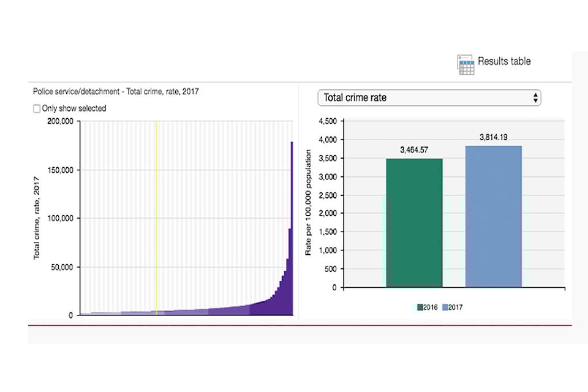588x392 pixels.
Task: Click the "3,814.19" bar value label
Action: [x=494, y=137]
